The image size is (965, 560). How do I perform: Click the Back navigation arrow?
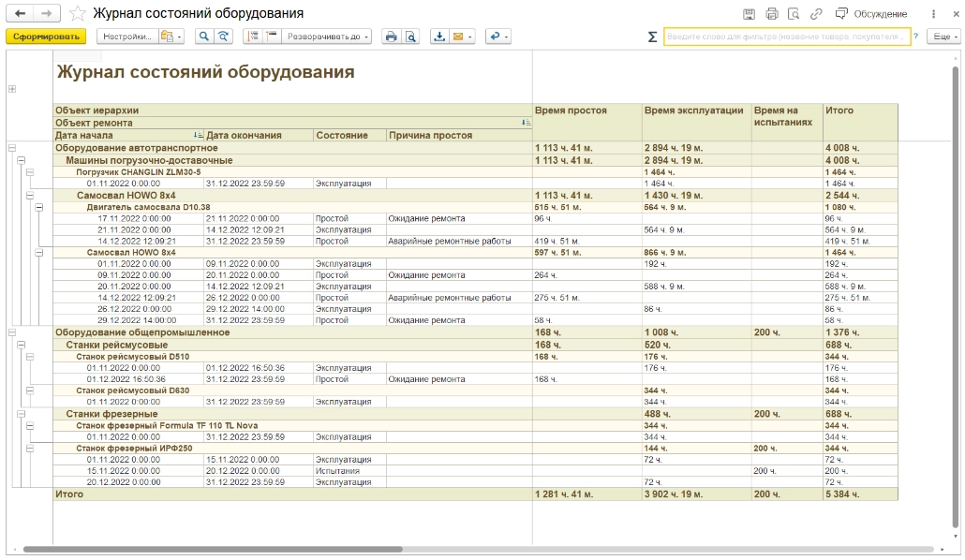(x=20, y=14)
